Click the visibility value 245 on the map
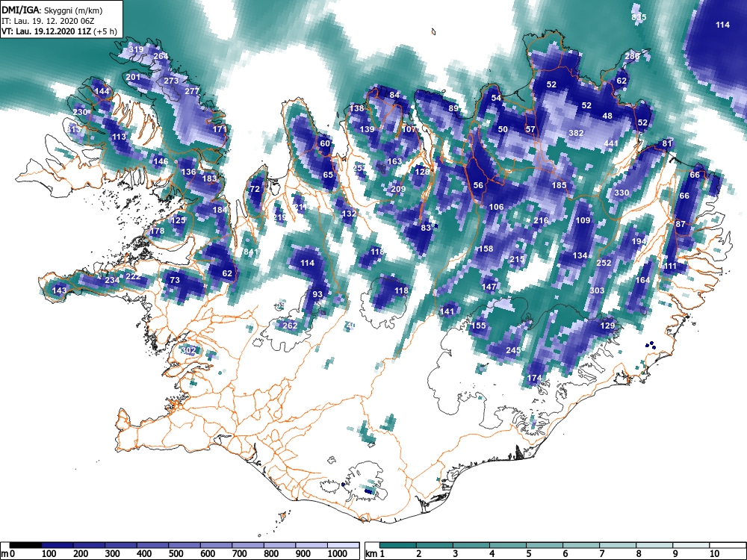 click(513, 350)
